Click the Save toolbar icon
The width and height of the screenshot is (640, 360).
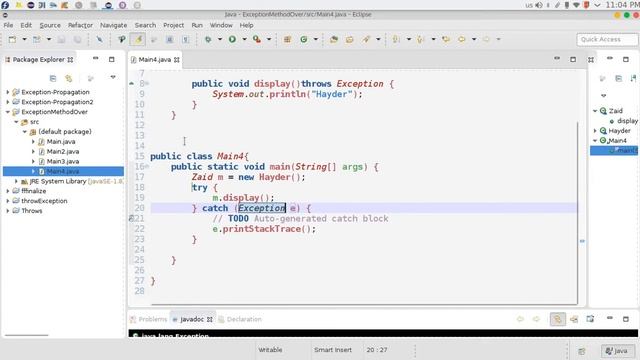click(x=61, y=39)
